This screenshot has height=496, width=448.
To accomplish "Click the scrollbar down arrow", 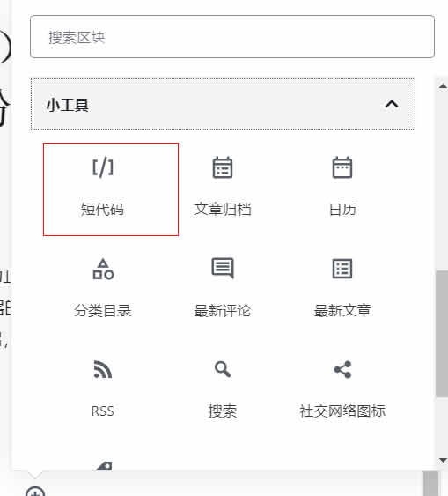I will [443, 460].
